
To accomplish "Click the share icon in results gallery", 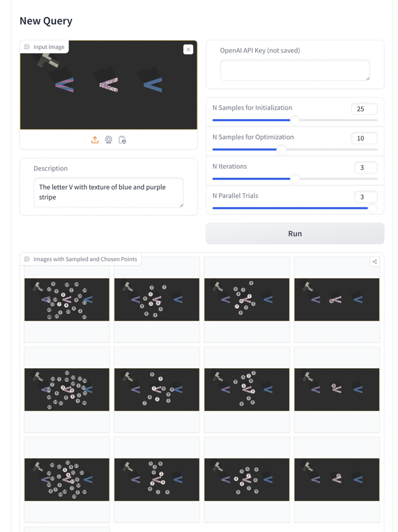I will (x=375, y=262).
